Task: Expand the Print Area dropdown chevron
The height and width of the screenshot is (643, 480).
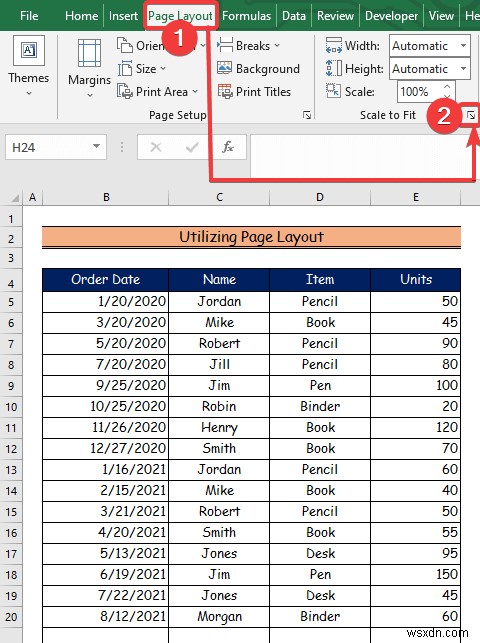Action: 195,91
